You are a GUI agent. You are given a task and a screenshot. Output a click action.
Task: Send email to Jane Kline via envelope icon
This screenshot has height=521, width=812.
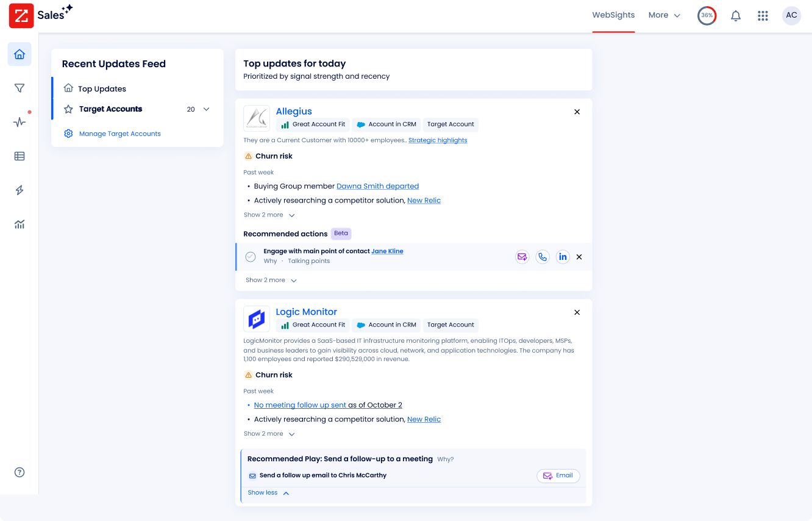pyautogui.click(x=522, y=257)
